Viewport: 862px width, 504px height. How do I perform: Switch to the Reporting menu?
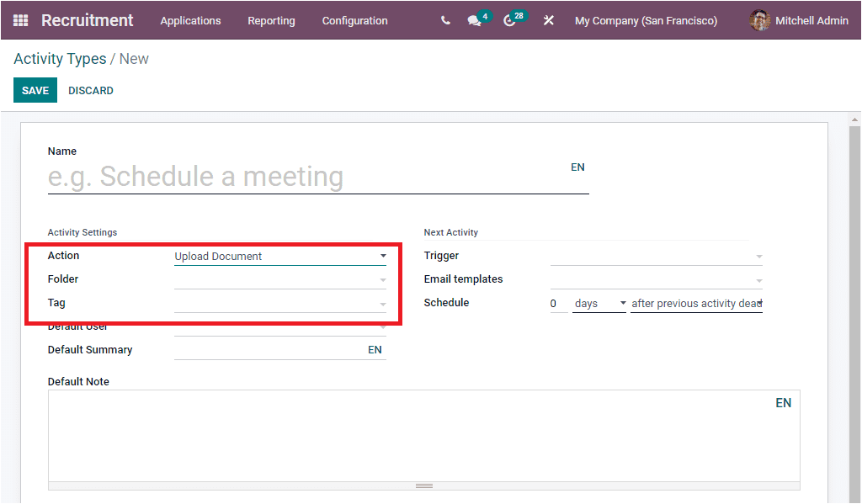pos(271,20)
